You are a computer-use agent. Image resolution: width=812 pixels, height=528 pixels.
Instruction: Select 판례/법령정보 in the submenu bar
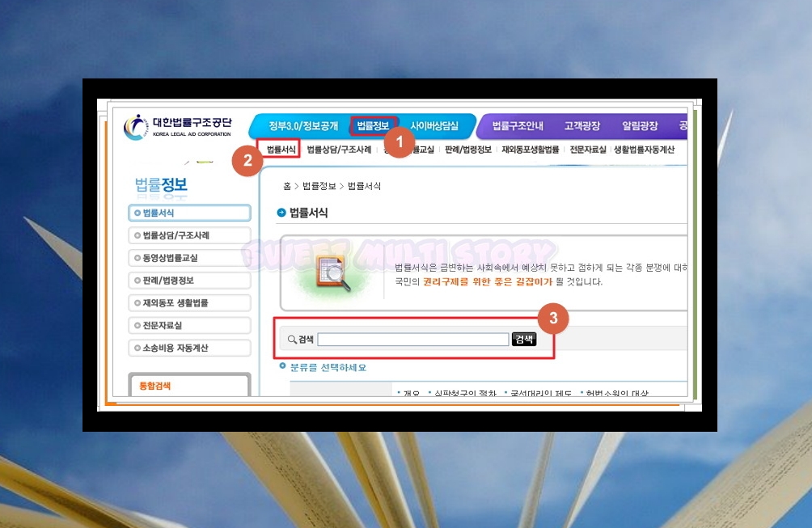point(467,150)
